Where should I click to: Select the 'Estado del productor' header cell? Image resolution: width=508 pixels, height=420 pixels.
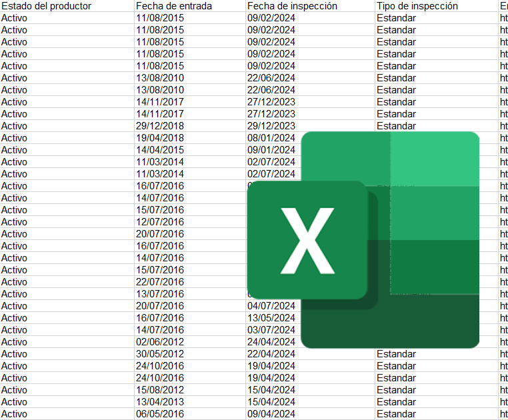pyautogui.click(x=47, y=6)
